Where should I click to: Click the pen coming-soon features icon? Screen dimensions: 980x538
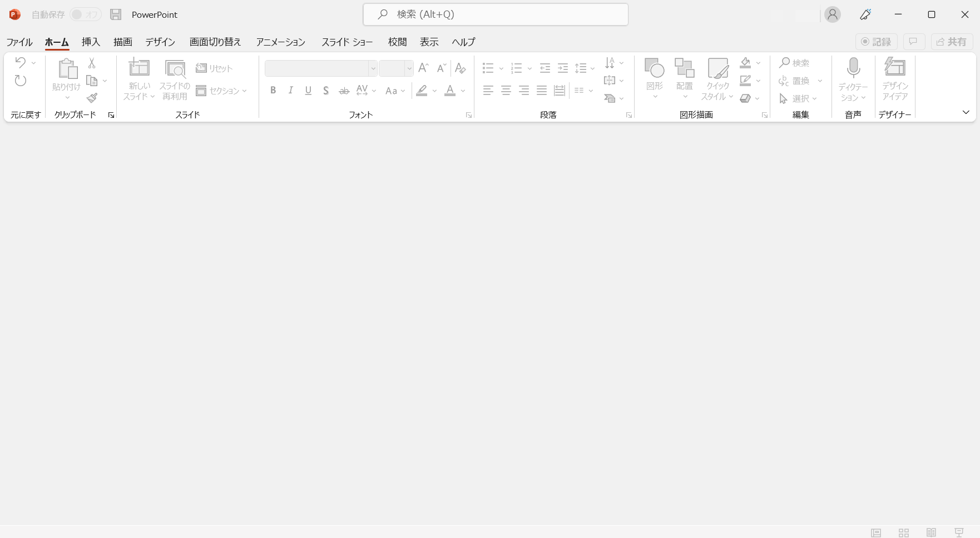point(865,14)
